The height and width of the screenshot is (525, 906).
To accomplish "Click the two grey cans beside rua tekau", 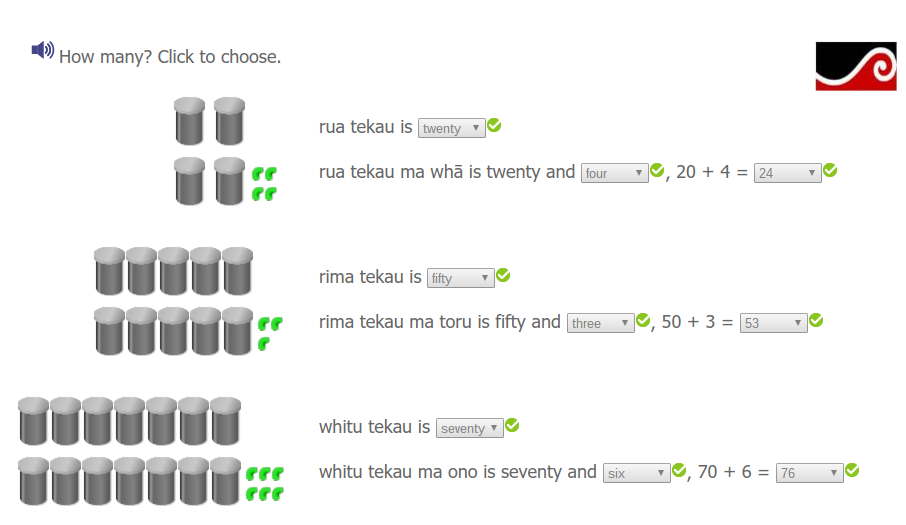I will (210, 121).
